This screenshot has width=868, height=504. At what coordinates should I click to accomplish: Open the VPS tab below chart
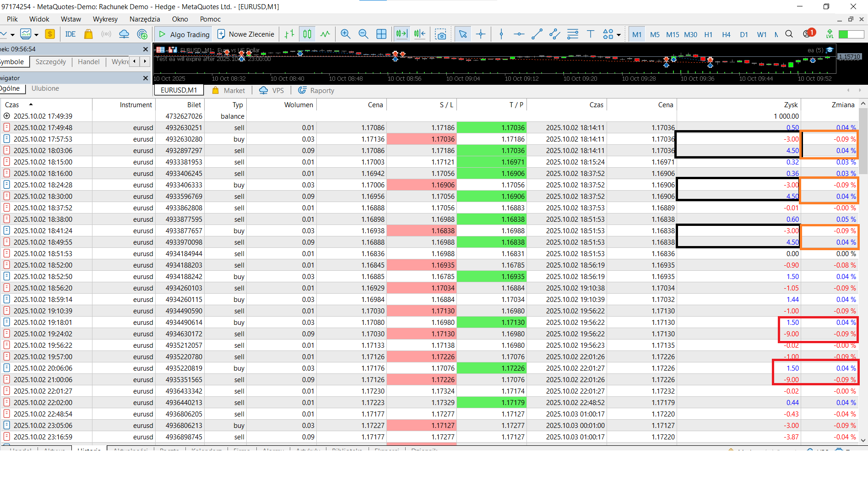[271, 91]
